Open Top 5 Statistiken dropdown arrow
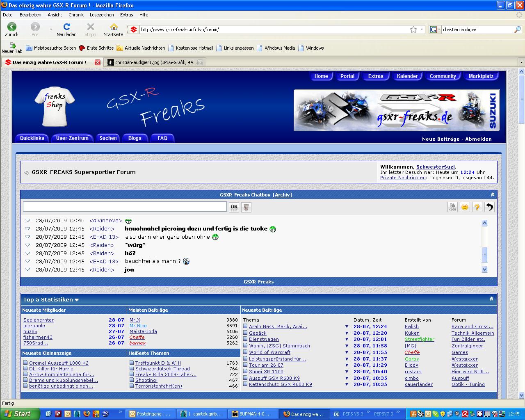The width and height of the screenshot is (525, 420). [77, 300]
